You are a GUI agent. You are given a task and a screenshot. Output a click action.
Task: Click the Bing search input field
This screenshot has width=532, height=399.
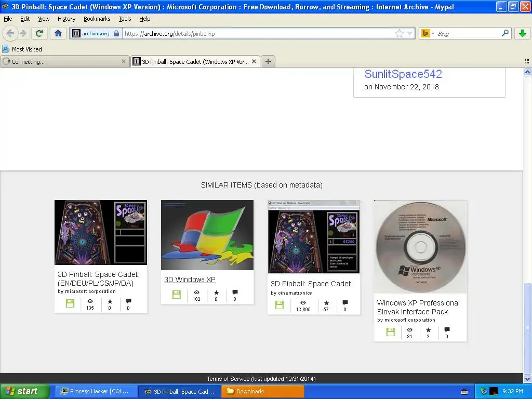(468, 34)
